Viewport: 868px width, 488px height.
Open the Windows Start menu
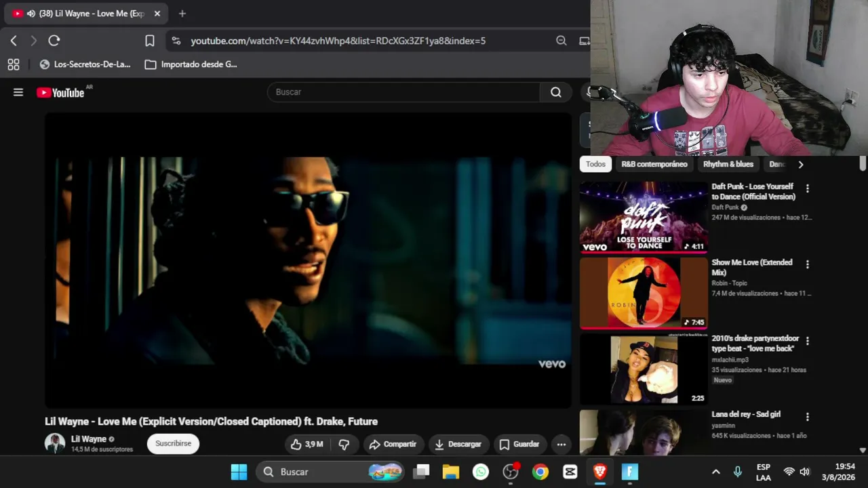point(239,472)
